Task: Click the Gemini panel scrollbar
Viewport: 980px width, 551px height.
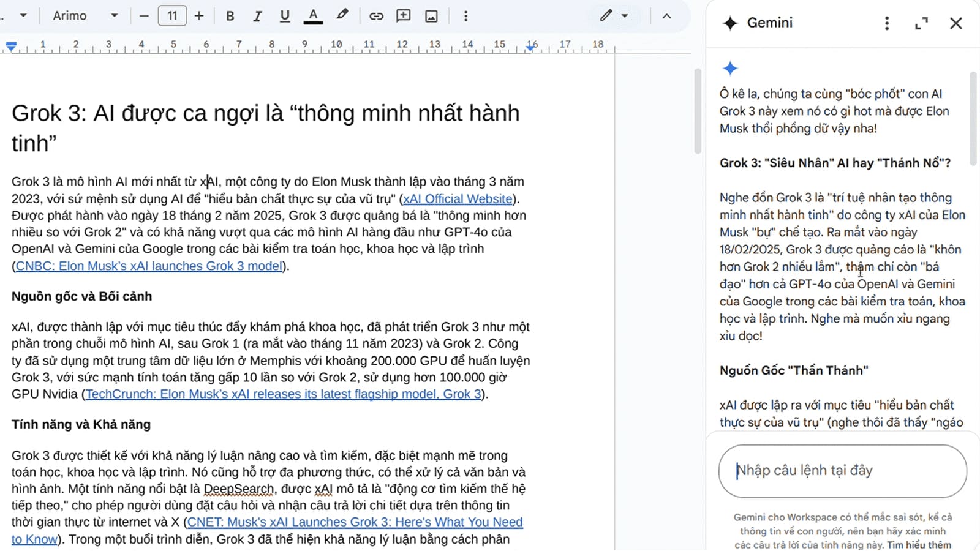Action: 973,118
